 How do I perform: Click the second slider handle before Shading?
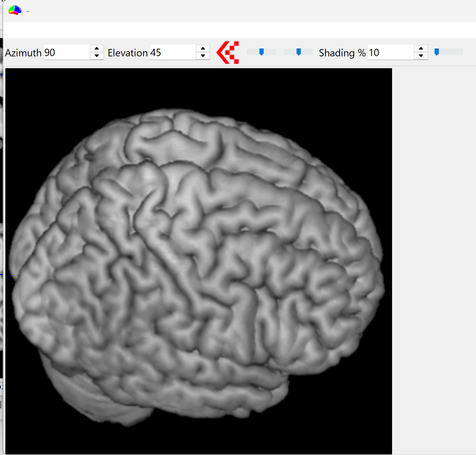click(x=299, y=52)
